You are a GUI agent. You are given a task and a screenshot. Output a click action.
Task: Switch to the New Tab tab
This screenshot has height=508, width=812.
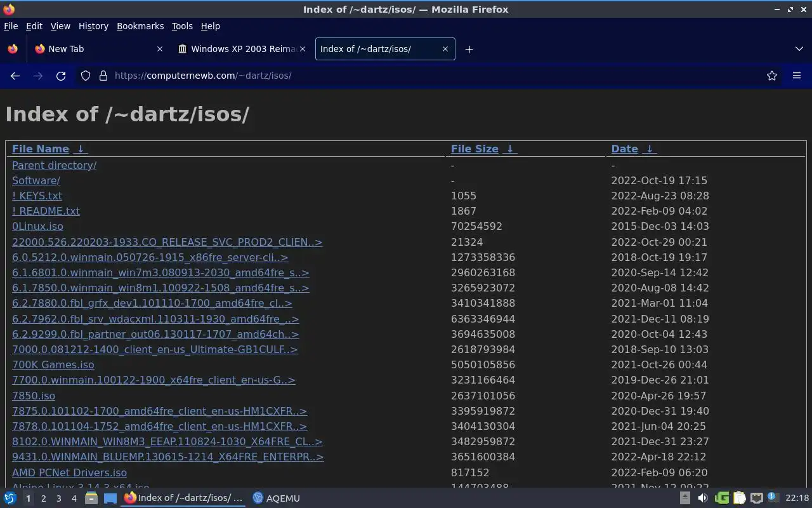[98, 49]
